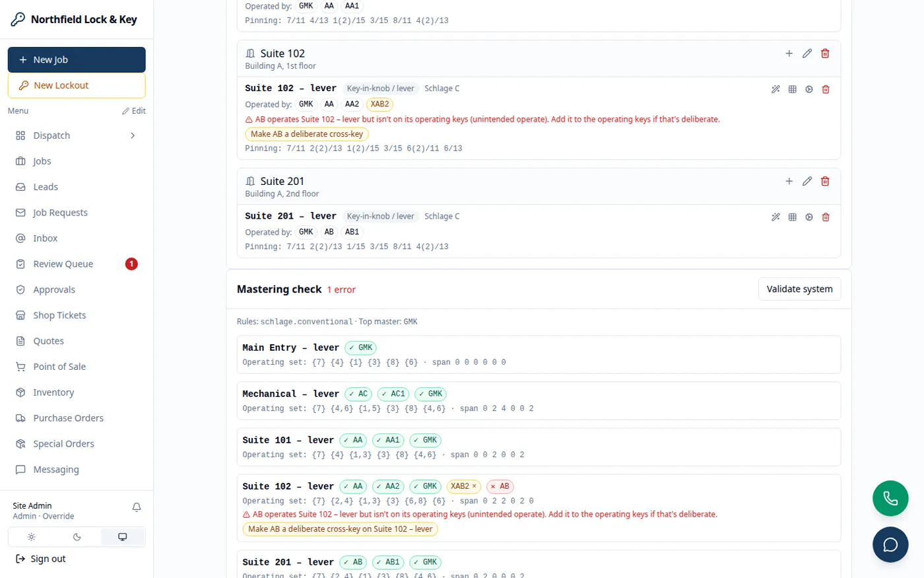
Task: Edit Suite 201 with the pencil icon
Action: 807,181
